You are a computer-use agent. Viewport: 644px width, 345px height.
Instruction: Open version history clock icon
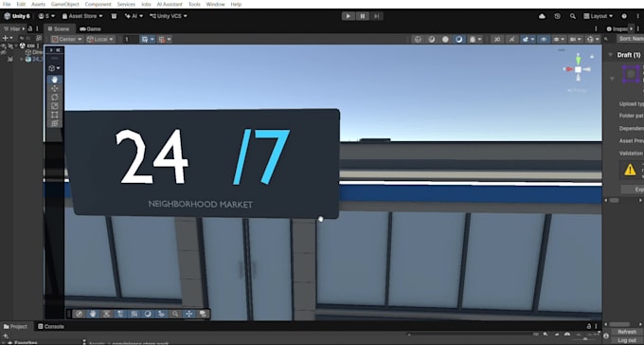coord(557,16)
